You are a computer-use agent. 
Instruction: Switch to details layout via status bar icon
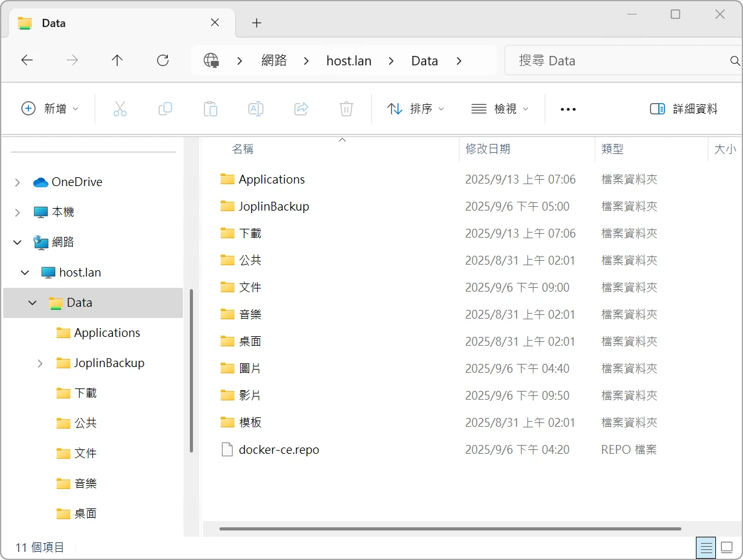click(705, 547)
